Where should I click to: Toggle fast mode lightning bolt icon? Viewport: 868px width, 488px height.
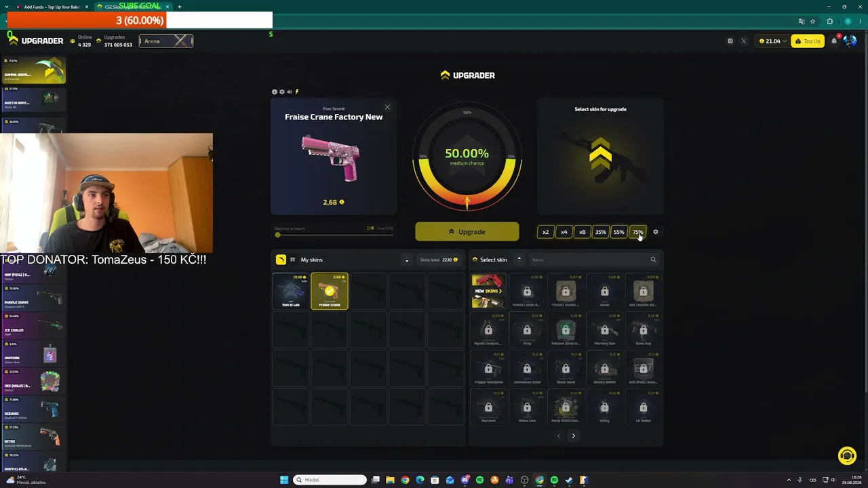pyautogui.click(x=296, y=91)
